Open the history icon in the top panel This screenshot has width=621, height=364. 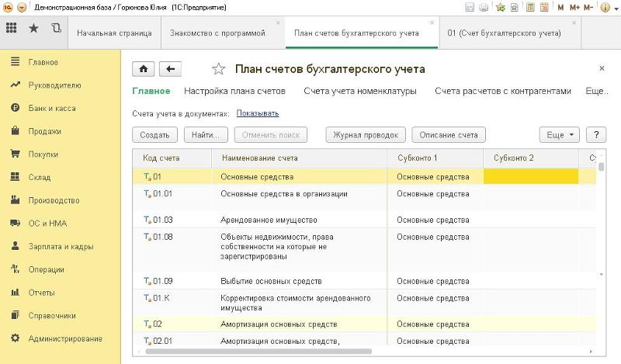[x=56, y=28]
